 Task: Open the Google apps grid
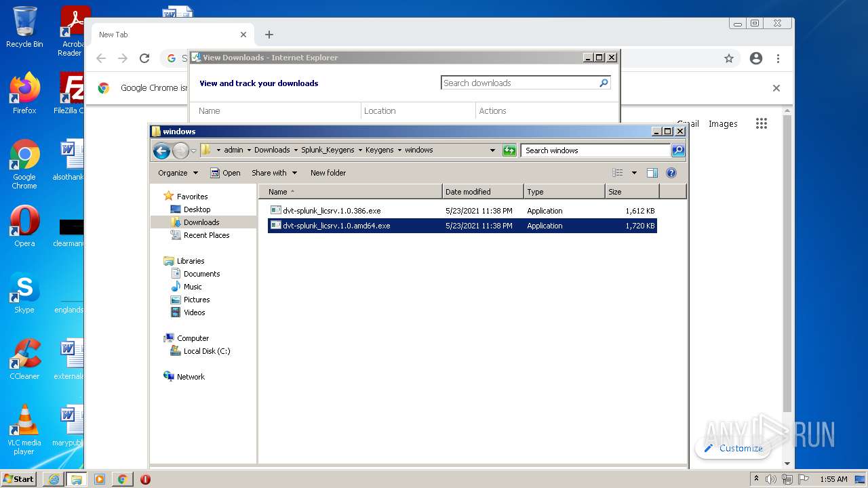click(x=762, y=123)
